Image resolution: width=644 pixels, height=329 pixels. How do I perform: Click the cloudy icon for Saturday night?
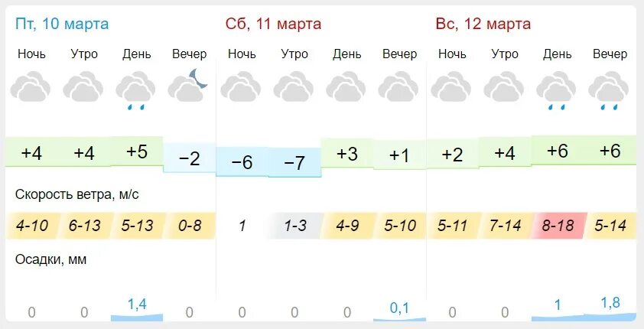coord(241,86)
